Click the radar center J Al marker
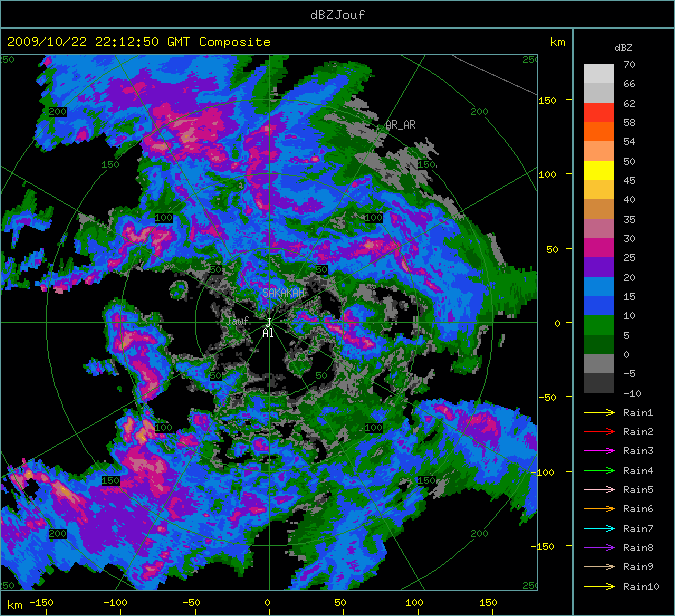 coord(268,328)
